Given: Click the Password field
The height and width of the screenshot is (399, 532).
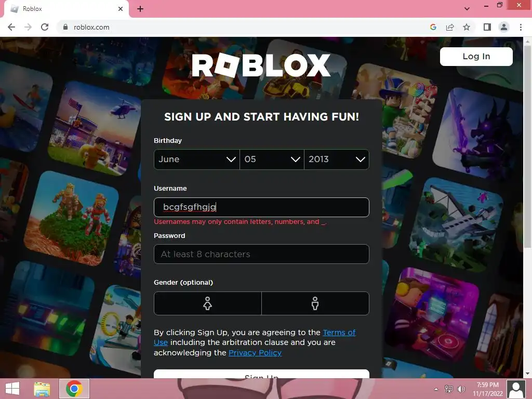Looking at the screenshot, I should tap(261, 254).
